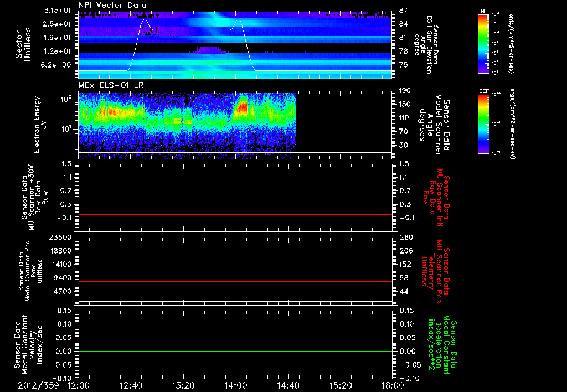This screenshot has height=392, width=567.
Task: Click the 14:00 time axis label
Action: click(236, 385)
